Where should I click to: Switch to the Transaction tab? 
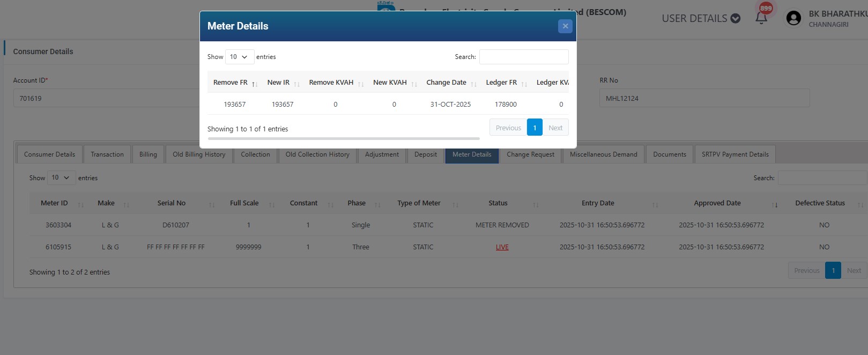tap(107, 154)
